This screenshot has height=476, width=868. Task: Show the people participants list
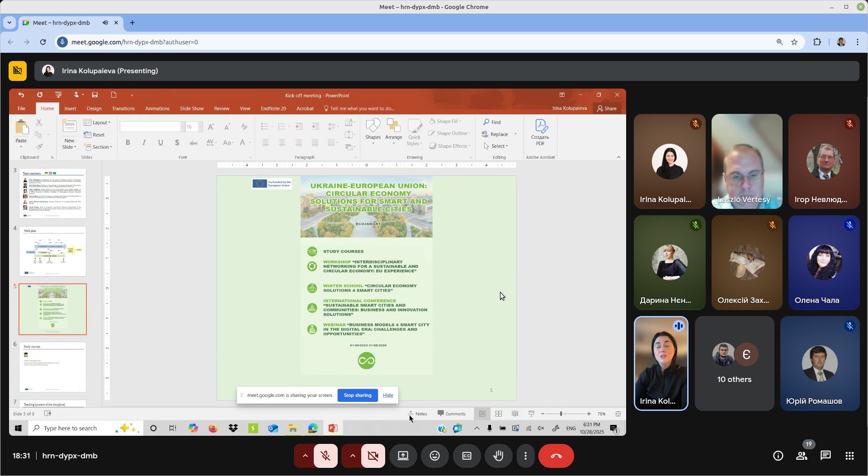(802, 456)
